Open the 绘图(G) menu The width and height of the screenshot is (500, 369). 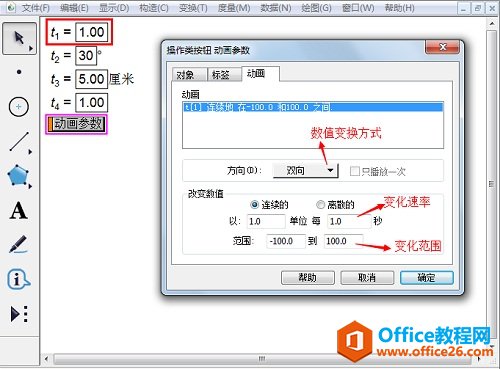(x=316, y=8)
